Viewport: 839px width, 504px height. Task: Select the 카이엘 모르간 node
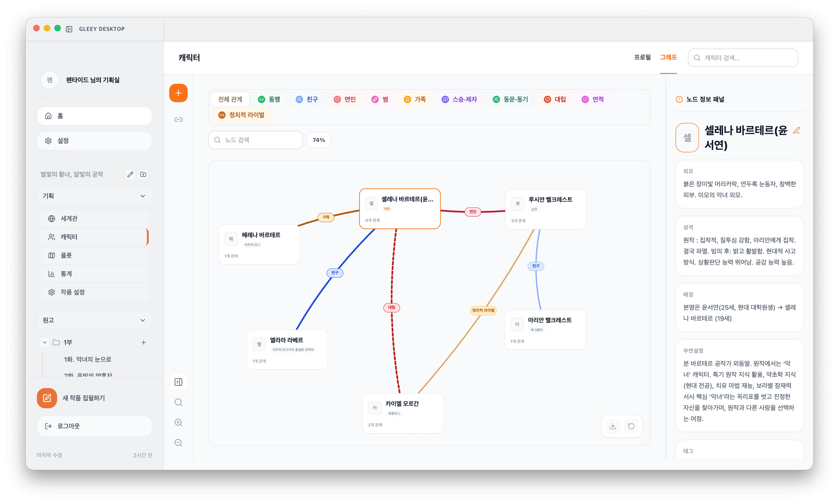[403, 413]
